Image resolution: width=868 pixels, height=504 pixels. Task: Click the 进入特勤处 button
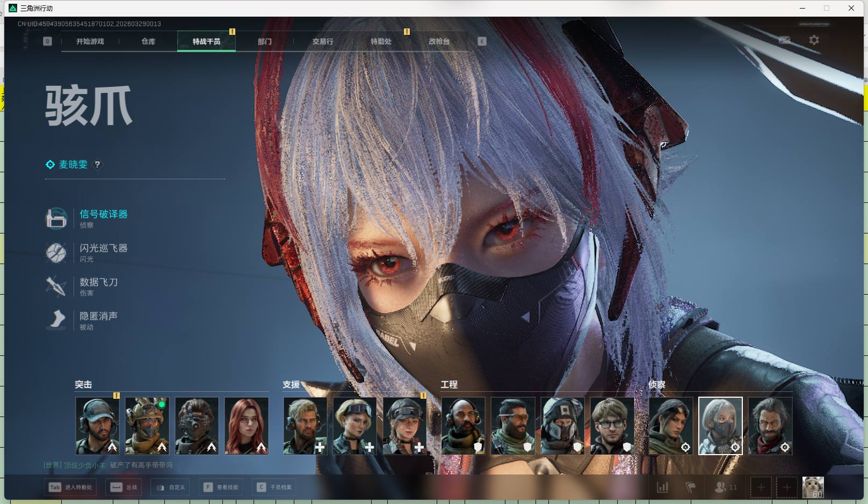[70, 487]
